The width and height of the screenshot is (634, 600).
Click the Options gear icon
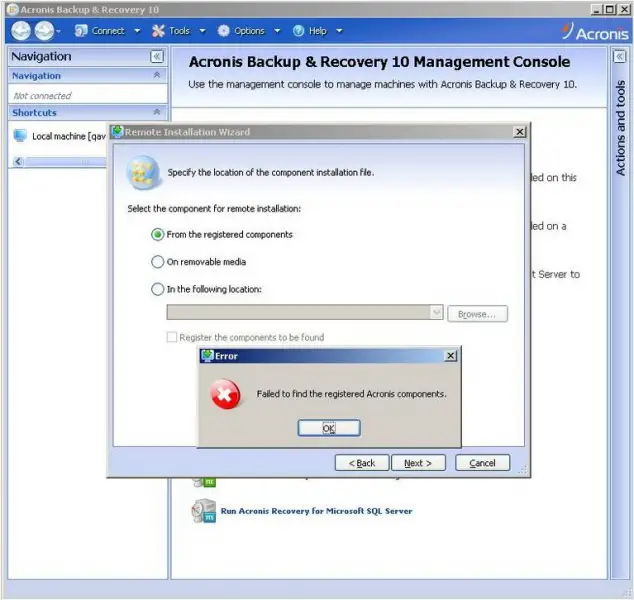click(223, 31)
